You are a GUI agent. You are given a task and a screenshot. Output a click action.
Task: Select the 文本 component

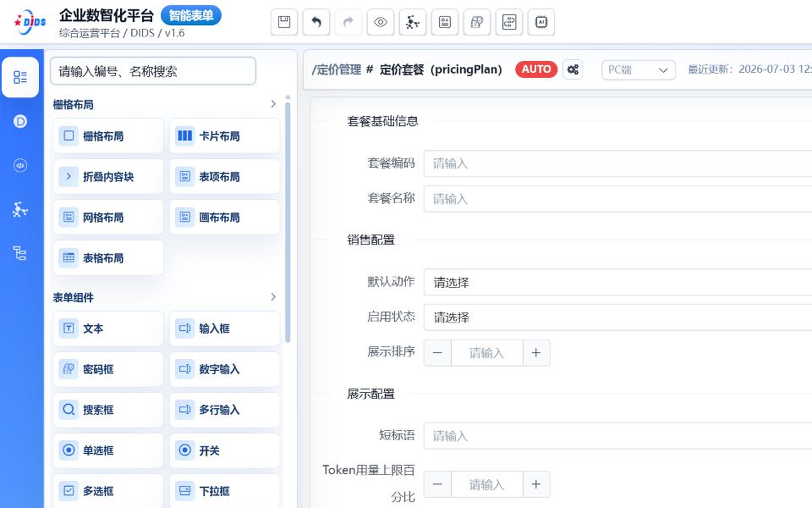[108, 329]
